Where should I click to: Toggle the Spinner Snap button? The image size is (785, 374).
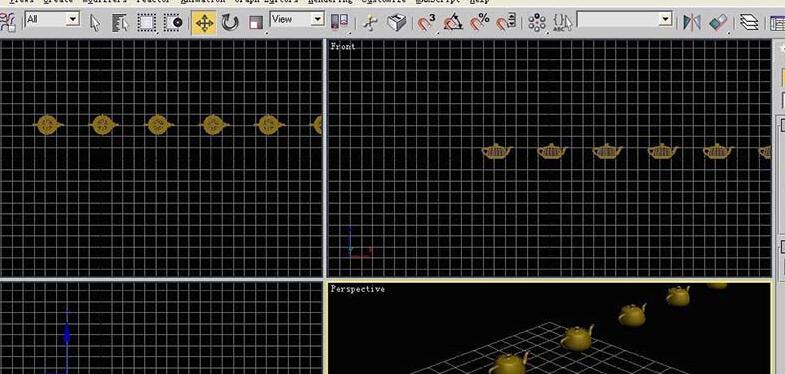pyautogui.click(x=506, y=23)
